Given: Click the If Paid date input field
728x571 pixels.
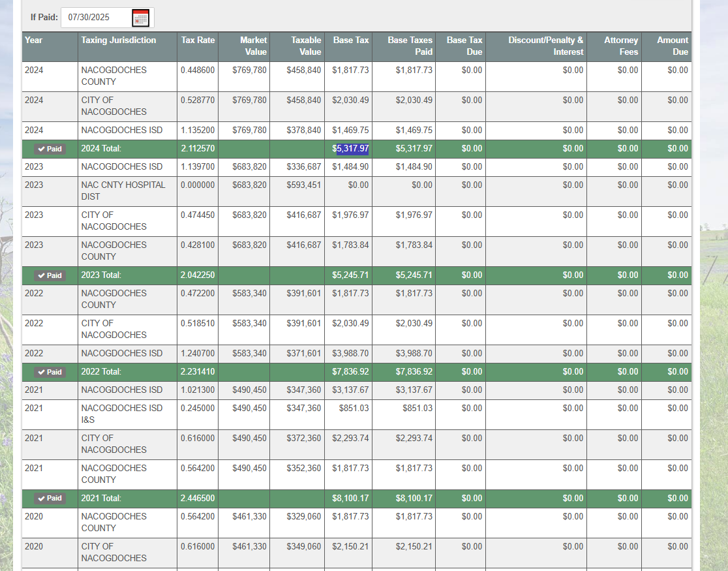Looking at the screenshot, I should (x=96, y=18).
